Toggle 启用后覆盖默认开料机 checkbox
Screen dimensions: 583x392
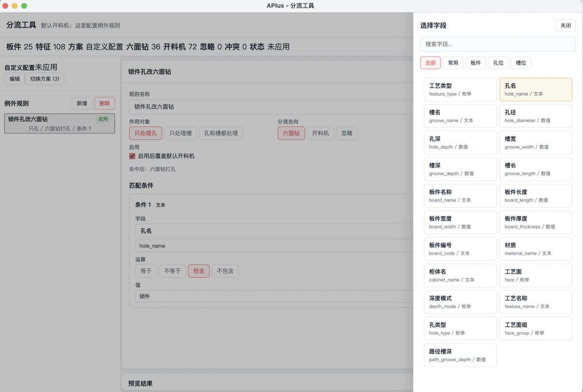tap(132, 156)
